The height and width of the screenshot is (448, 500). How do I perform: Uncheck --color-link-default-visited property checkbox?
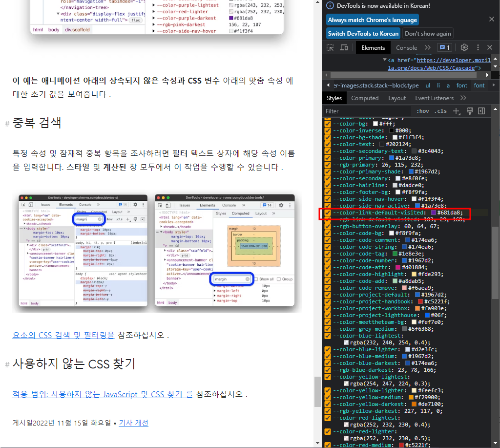point(328,213)
